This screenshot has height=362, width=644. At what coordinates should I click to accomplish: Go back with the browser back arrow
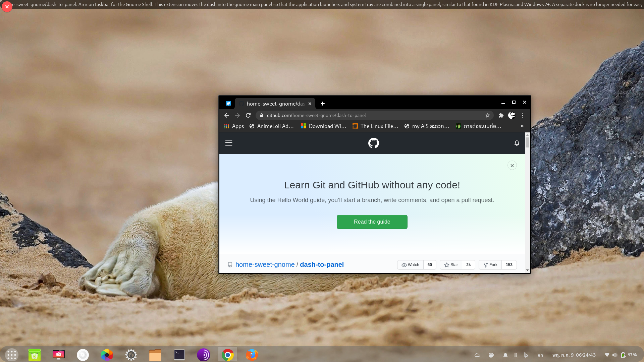coord(227,115)
